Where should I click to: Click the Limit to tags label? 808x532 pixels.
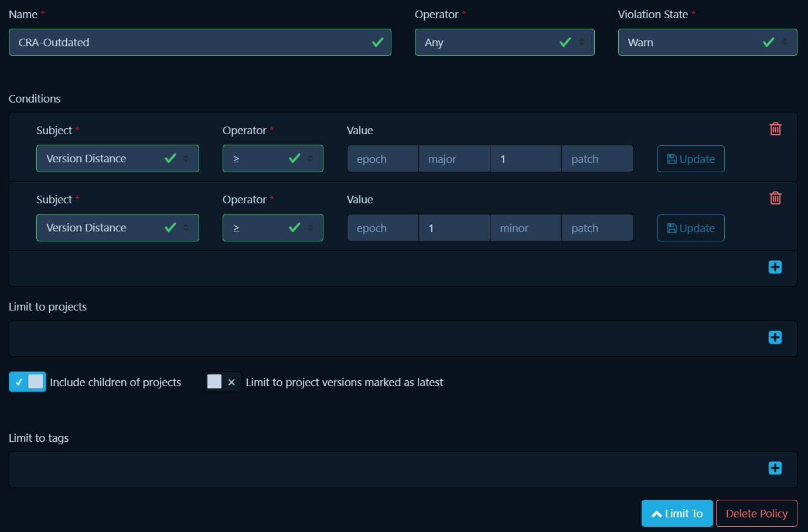pos(39,438)
